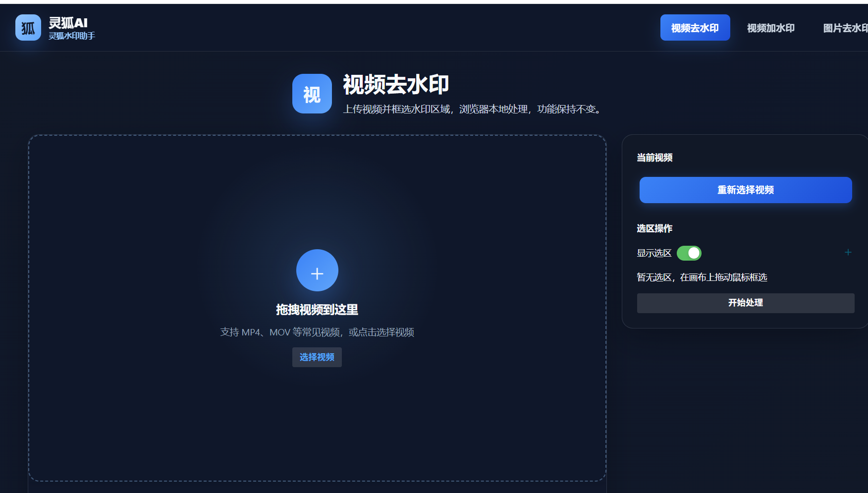Click the 狐 logo icon
The height and width of the screenshot is (493, 868).
click(x=28, y=28)
